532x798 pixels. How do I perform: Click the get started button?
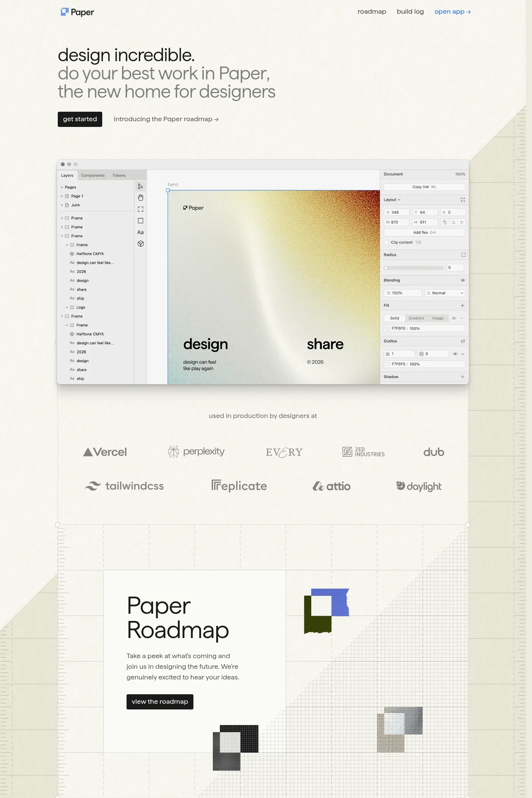[80, 119]
